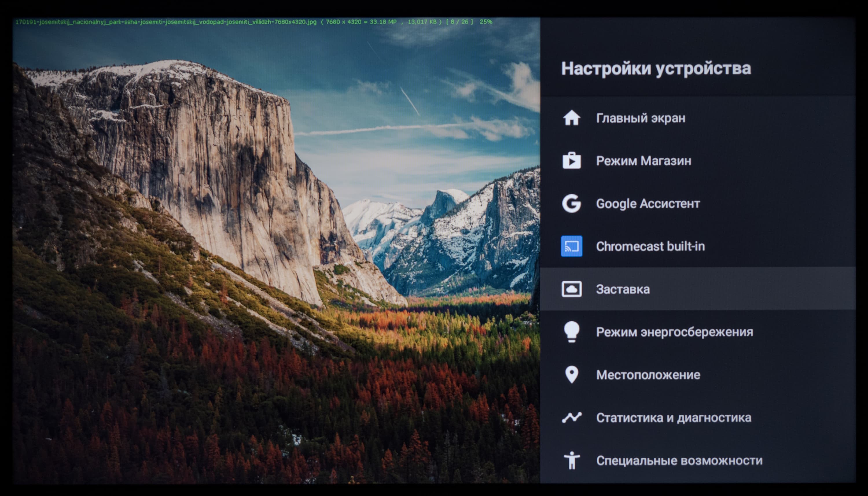Open Chromecast built-in settings
The height and width of the screenshot is (496, 868).
tap(650, 246)
